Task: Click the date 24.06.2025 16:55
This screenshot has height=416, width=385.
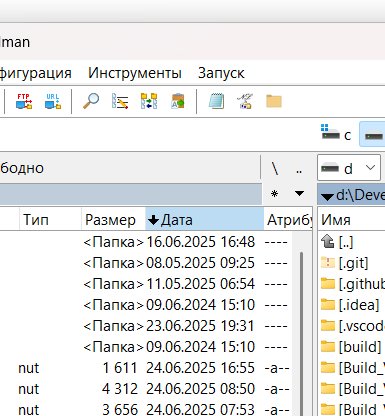Action: (x=200, y=368)
